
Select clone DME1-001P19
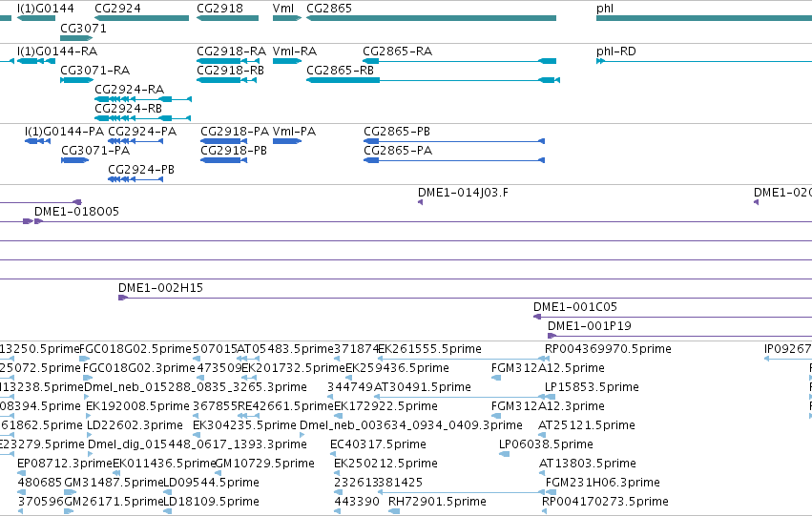point(680,336)
